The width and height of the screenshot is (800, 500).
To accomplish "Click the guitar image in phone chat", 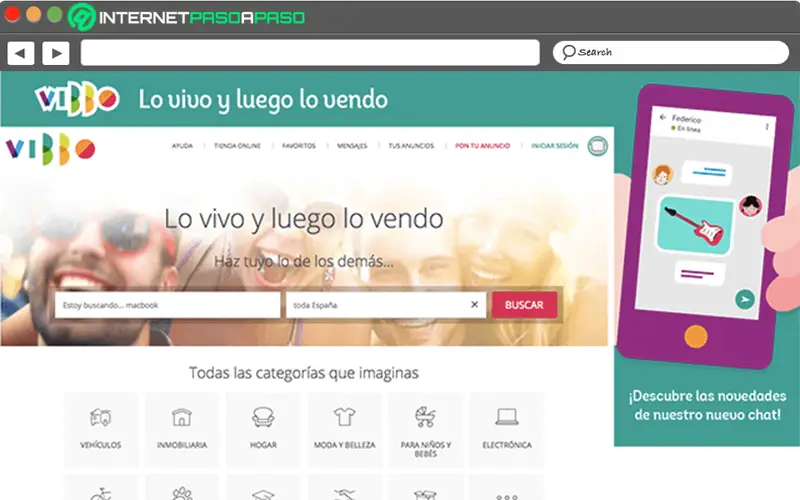I will pos(695,226).
